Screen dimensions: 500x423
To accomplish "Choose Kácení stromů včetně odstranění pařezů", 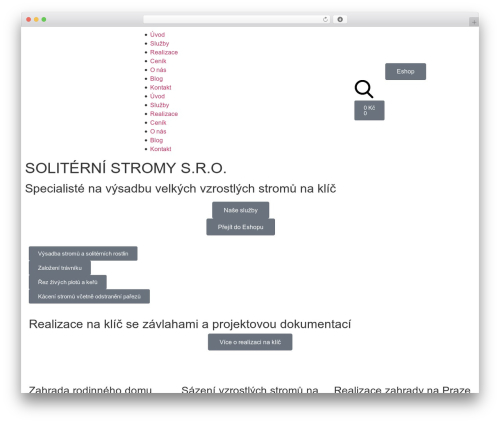I will pos(89,296).
